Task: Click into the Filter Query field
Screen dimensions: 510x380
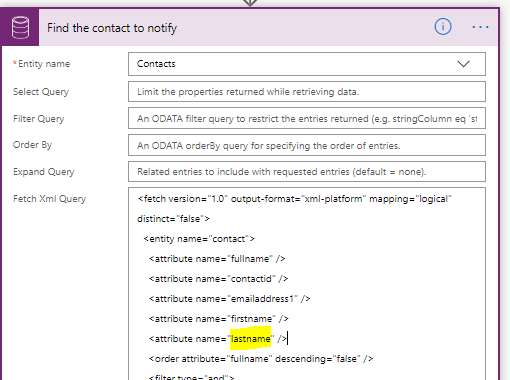Action: click(307, 118)
